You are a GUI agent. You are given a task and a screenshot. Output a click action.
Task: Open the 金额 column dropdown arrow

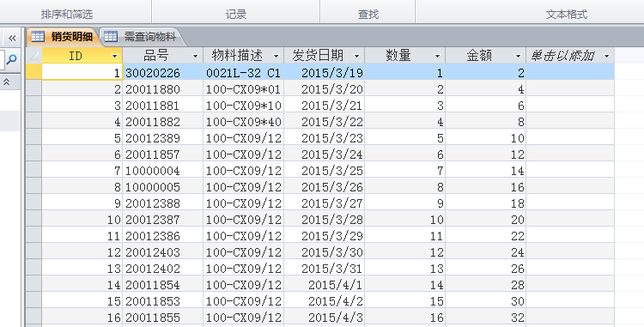pyautogui.click(x=518, y=56)
